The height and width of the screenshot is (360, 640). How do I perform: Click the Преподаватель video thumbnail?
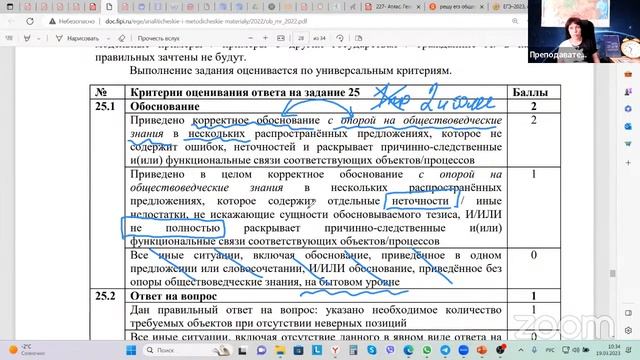point(584,31)
